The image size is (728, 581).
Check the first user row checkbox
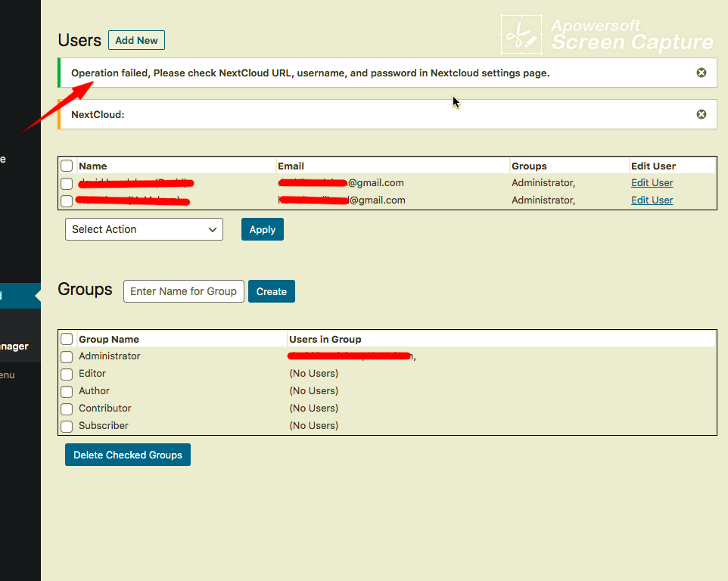click(67, 184)
